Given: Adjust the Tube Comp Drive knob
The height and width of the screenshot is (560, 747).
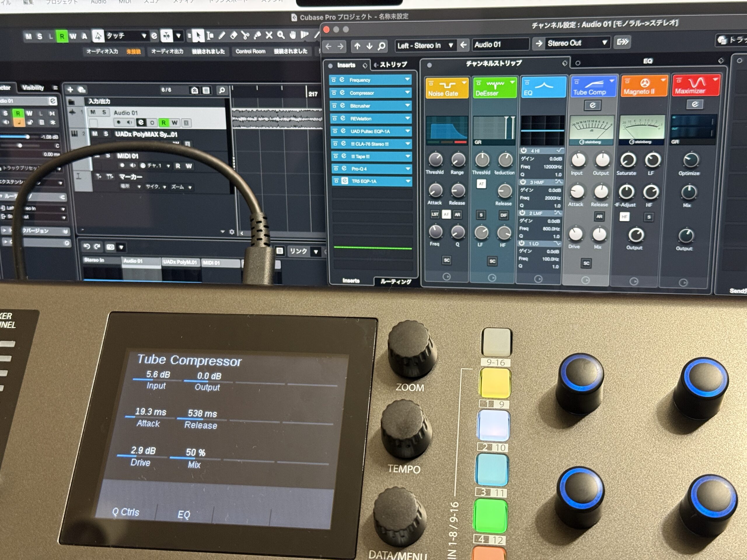Looking at the screenshot, I should 575,234.
